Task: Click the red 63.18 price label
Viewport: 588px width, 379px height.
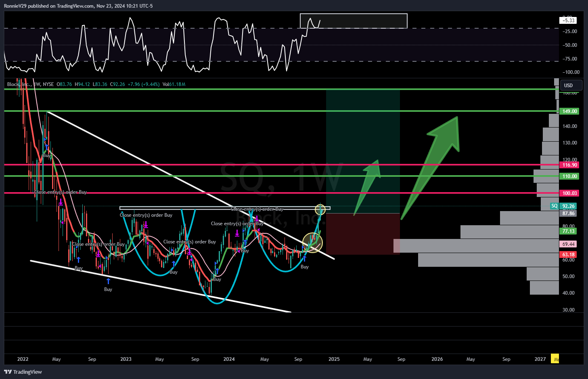Action: click(x=568, y=254)
